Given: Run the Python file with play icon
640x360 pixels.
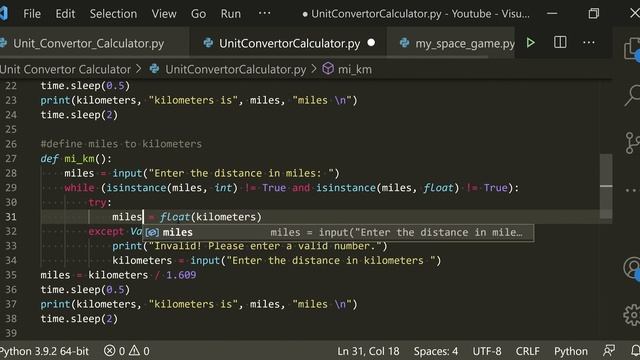Looking at the screenshot, I should 530,42.
